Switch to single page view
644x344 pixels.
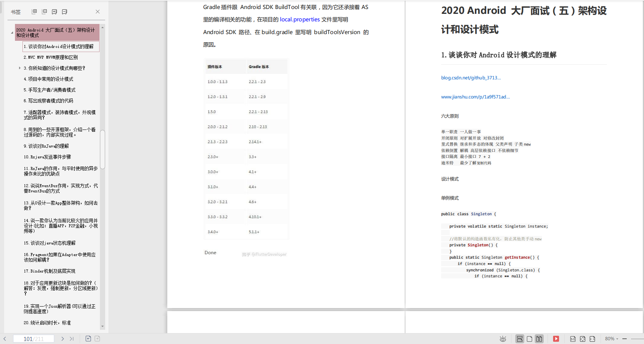pos(529,339)
